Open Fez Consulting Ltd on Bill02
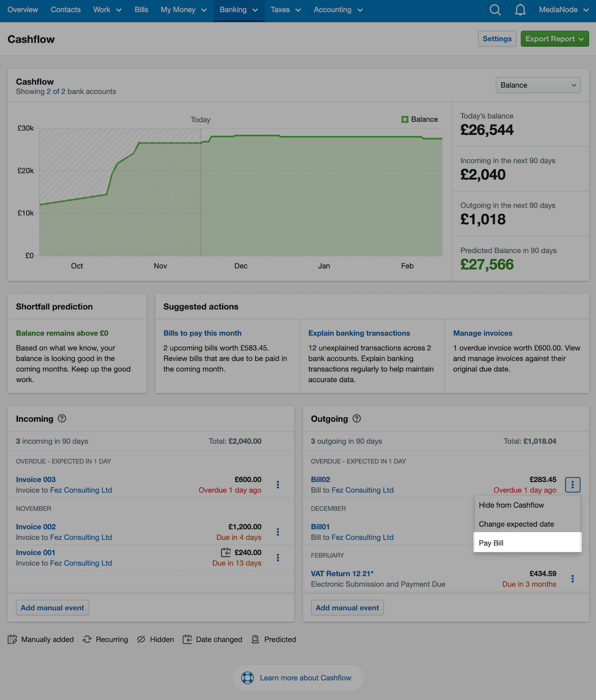 pyautogui.click(x=363, y=490)
